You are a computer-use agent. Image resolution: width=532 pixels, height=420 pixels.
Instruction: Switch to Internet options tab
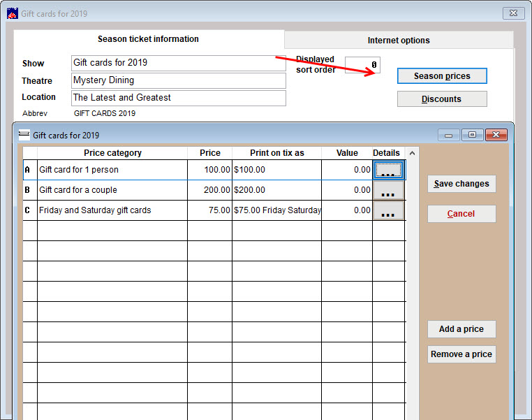click(x=399, y=41)
